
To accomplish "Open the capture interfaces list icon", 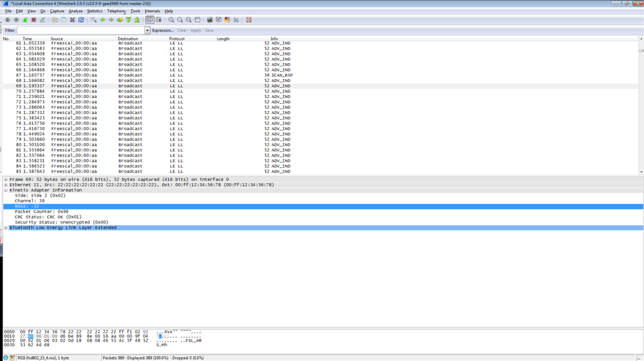I will tap(7, 20).
